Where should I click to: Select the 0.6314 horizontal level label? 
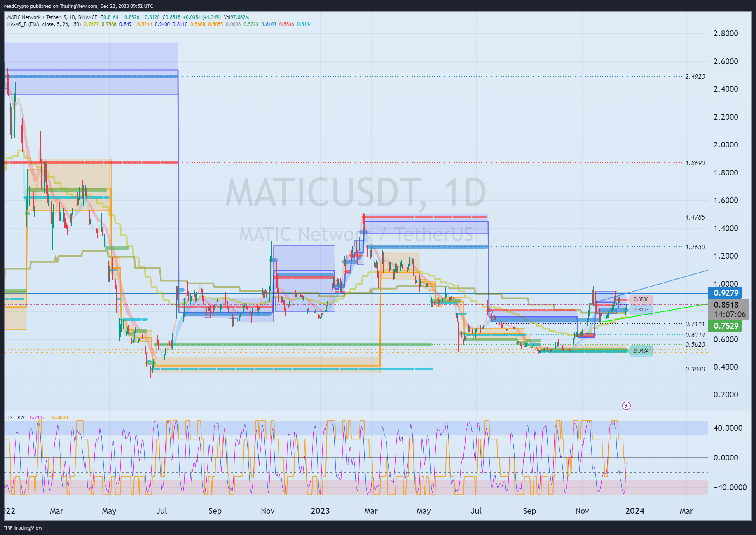(x=695, y=335)
